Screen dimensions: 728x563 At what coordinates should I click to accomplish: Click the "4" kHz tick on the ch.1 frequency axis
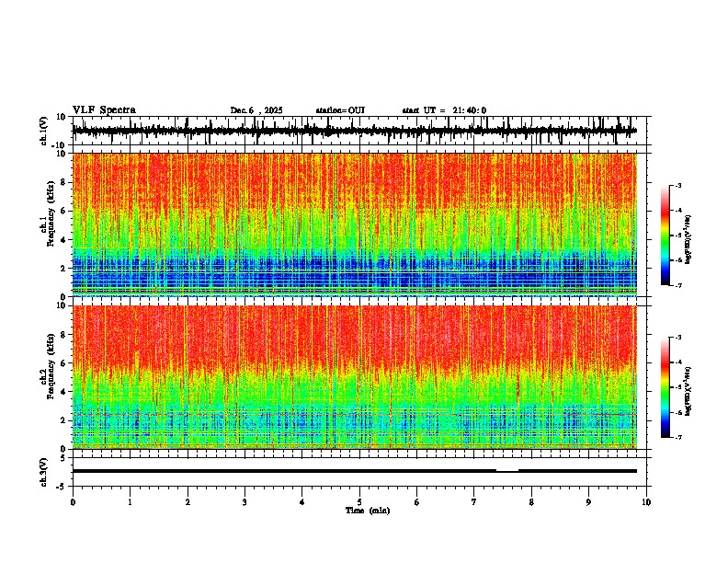tap(64, 240)
